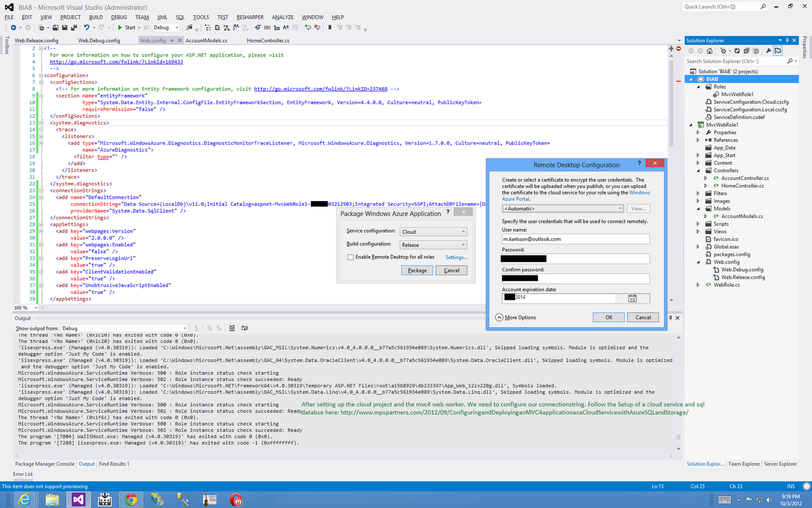Check Enable Remote Desktop for all roles
This screenshot has height=508, width=812.
pyautogui.click(x=351, y=257)
